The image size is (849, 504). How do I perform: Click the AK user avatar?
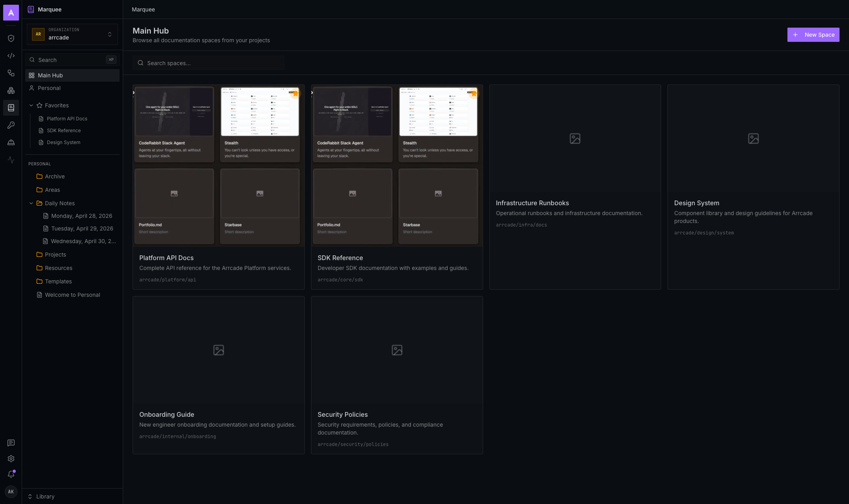pyautogui.click(x=11, y=492)
